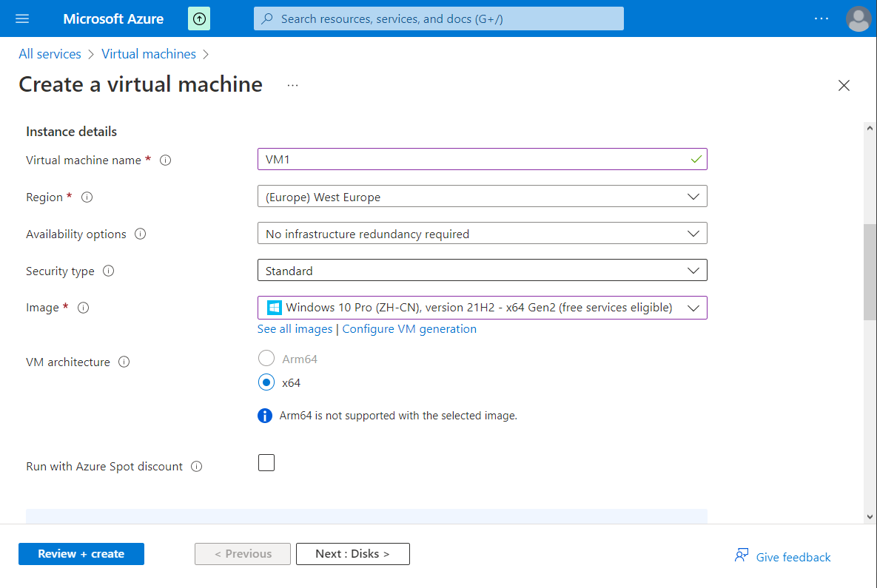Expand the Image selection dropdown

click(482, 308)
